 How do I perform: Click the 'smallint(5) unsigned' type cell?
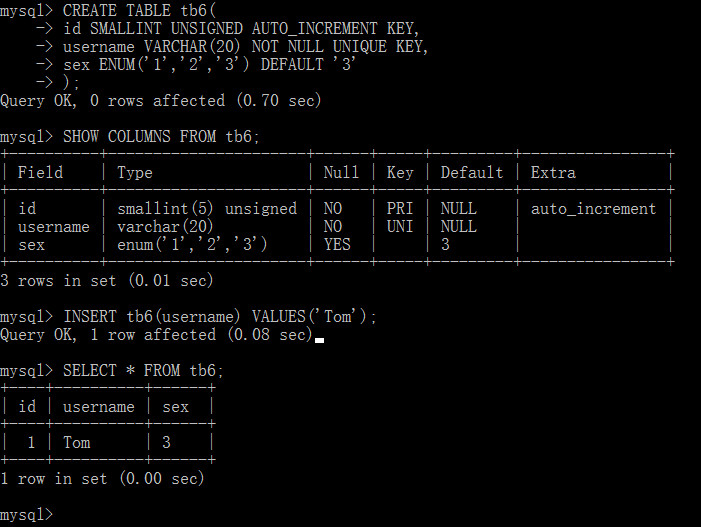207,209
